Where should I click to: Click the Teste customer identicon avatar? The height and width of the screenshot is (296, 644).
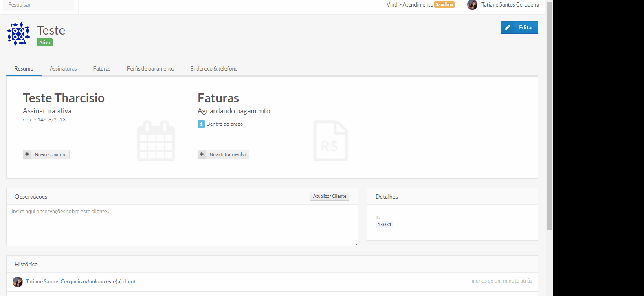tap(18, 34)
